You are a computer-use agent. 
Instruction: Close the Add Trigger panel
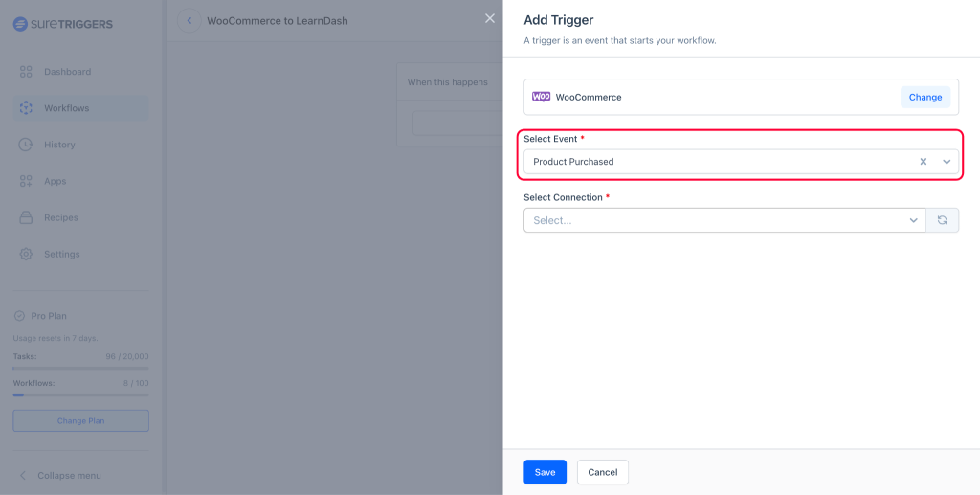coord(490,18)
